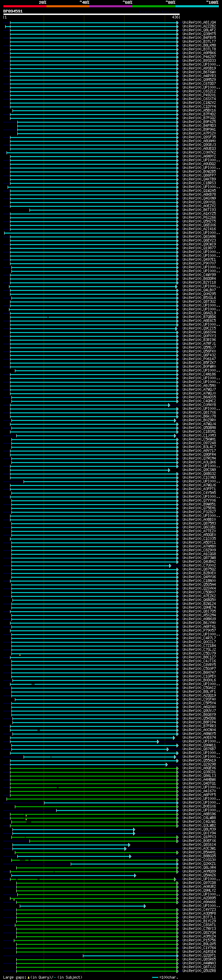Select hit label UniRef100_Q6BG32
The image size is (222, 980).
click(x=199, y=473)
